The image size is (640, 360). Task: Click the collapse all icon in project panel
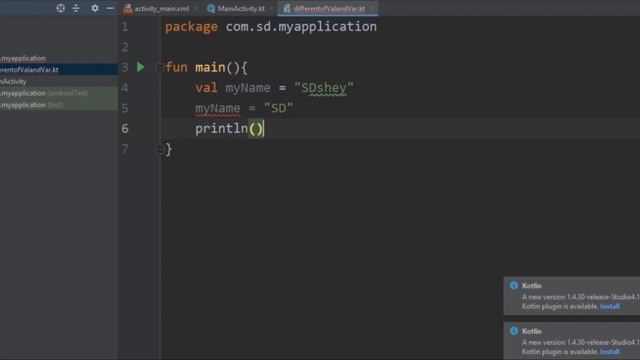(x=76, y=8)
